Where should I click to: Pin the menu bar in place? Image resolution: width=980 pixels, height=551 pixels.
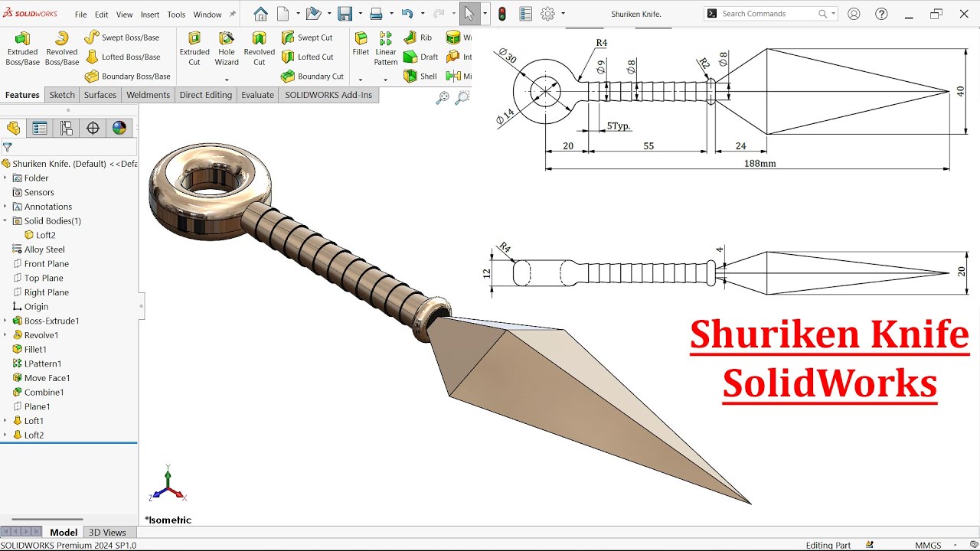(233, 14)
